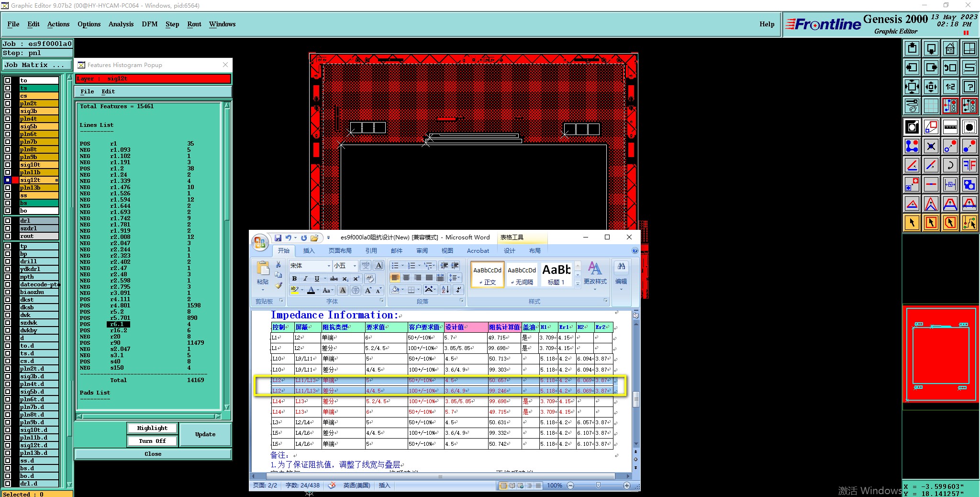Expand the Word styles gallery
Screen dimensions: 980x497
click(x=578, y=284)
